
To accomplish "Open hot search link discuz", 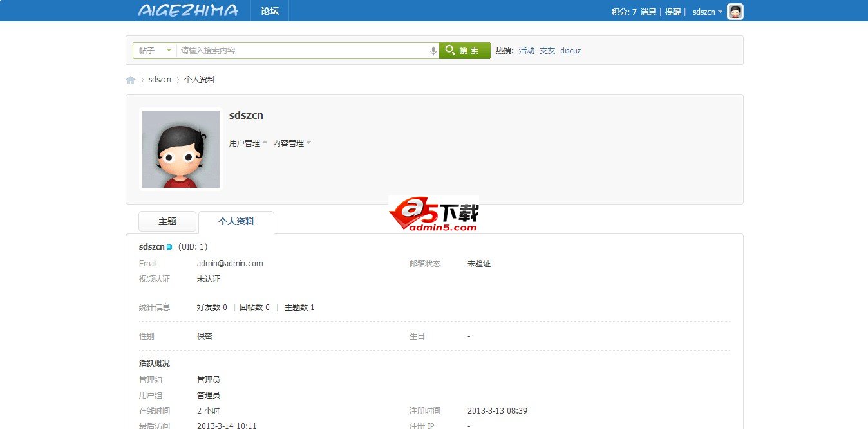I will click(571, 51).
